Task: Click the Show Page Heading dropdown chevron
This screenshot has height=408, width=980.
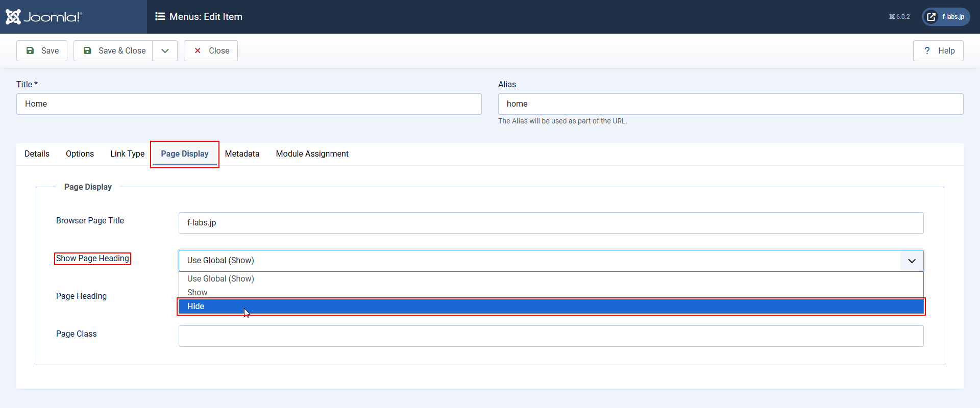Action: click(912, 261)
